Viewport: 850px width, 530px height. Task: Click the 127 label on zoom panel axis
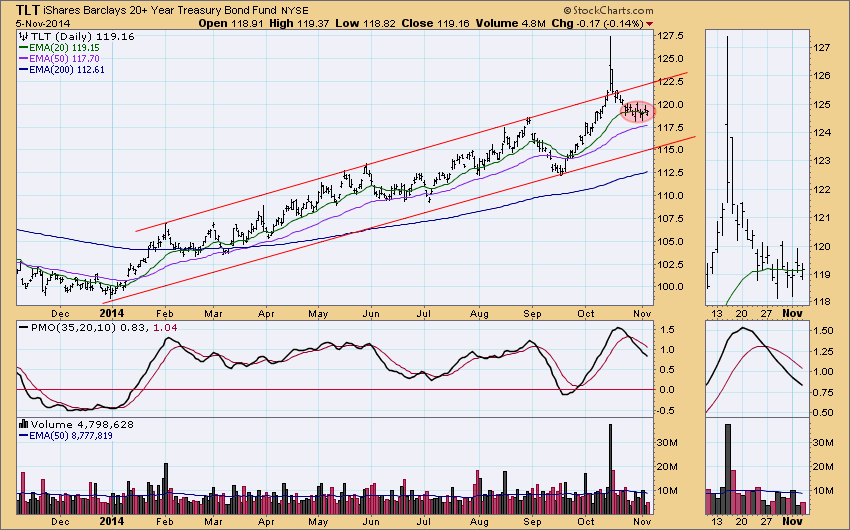click(822, 48)
